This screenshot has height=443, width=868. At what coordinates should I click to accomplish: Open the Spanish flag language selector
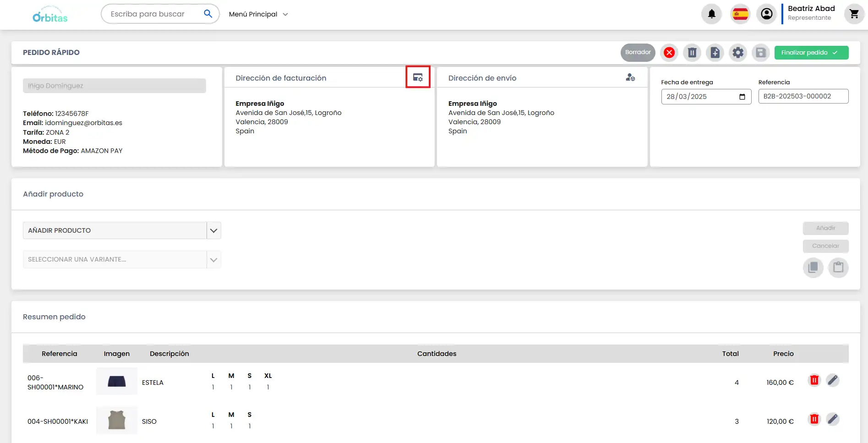pos(740,14)
